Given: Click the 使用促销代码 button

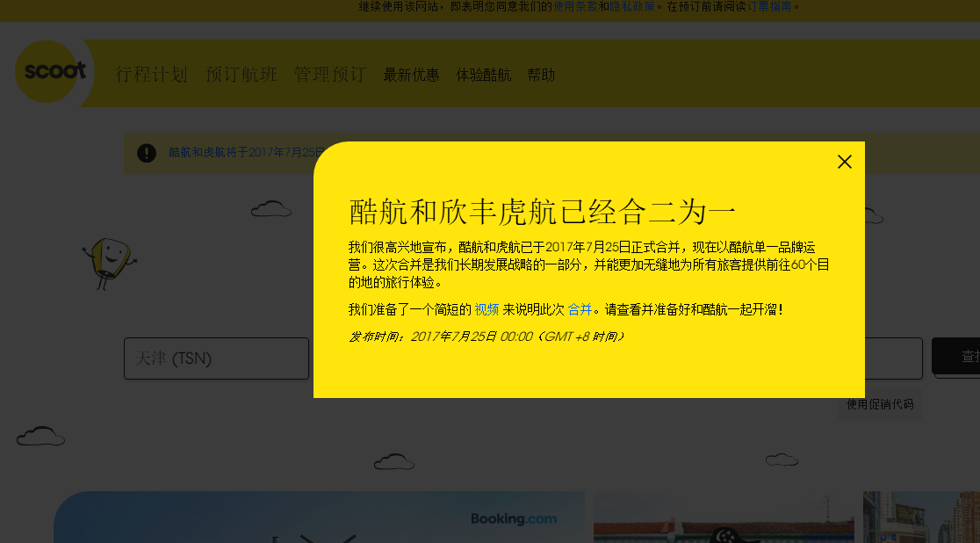Looking at the screenshot, I should point(880,405).
